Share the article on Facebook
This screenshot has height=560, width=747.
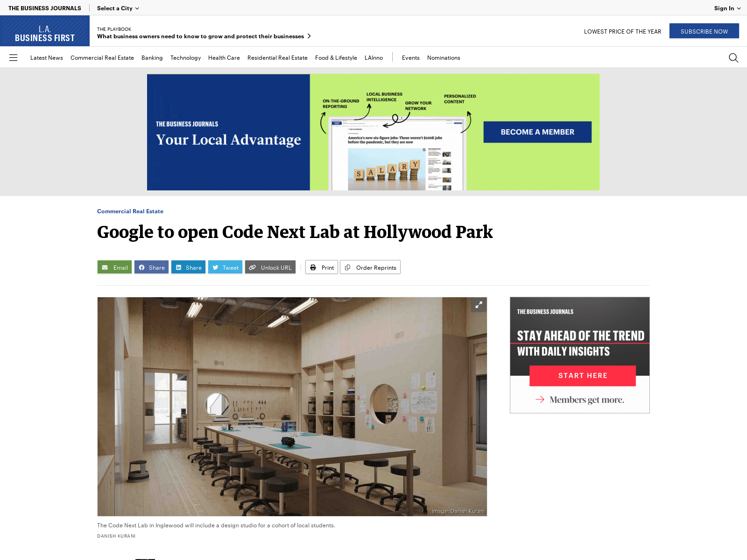[x=151, y=267]
